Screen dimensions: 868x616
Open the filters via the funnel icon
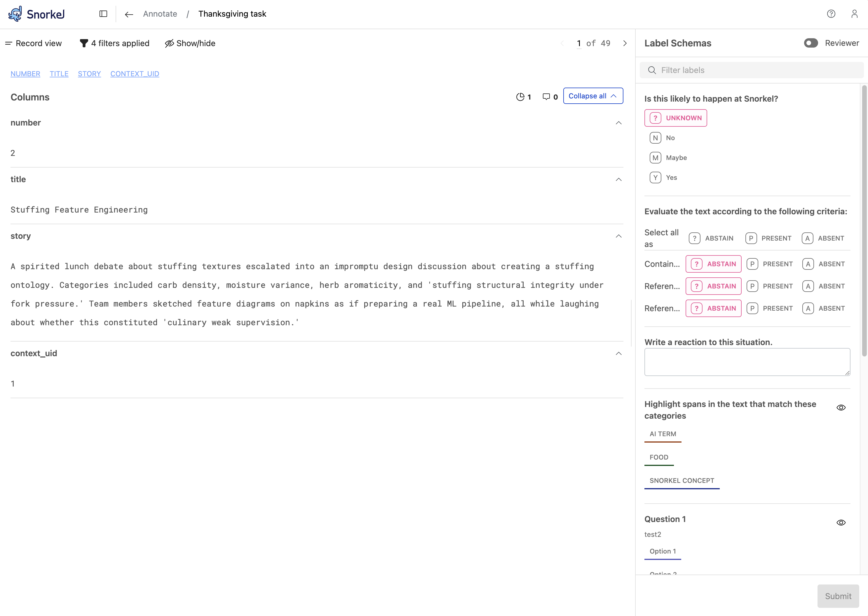click(84, 43)
